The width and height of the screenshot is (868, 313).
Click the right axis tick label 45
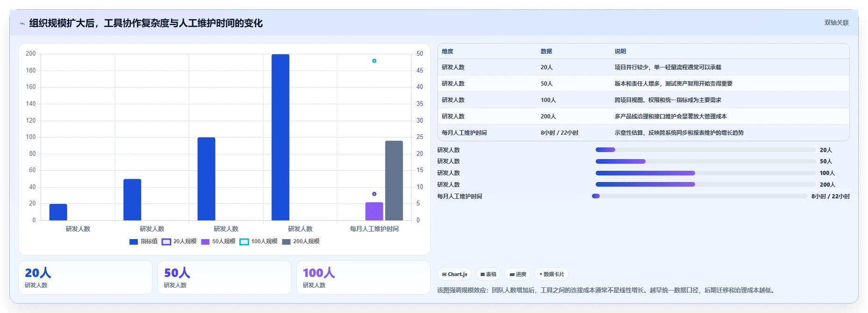point(420,70)
